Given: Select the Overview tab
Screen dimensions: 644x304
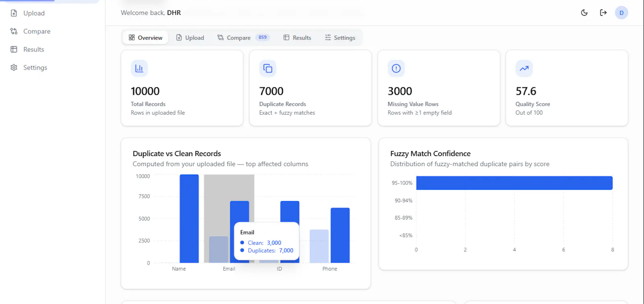Looking at the screenshot, I should coord(145,38).
